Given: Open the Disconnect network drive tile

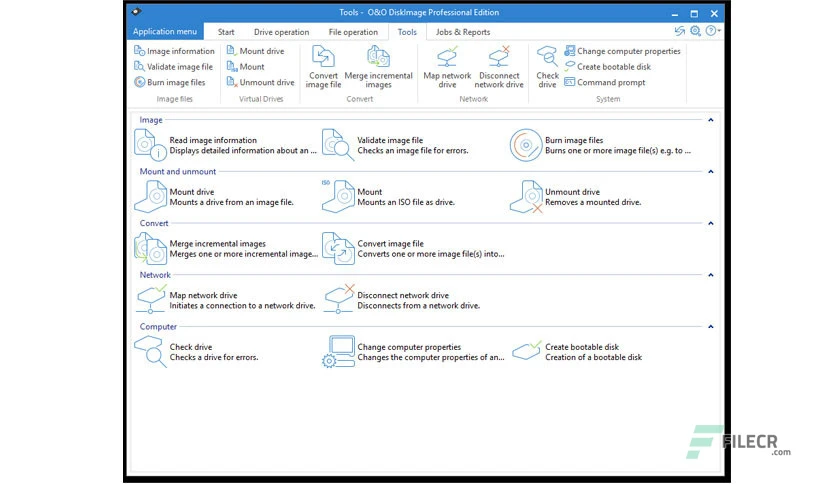Looking at the screenshot, I should (401, 300).
